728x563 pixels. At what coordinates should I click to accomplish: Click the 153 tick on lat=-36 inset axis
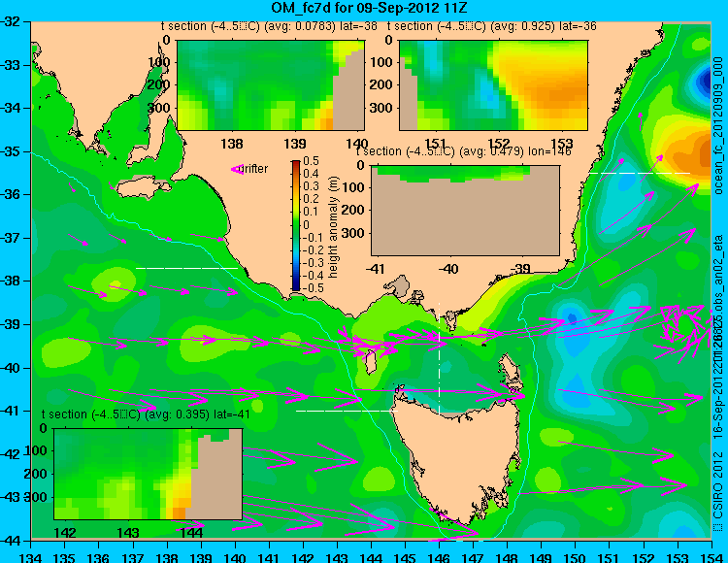(x=562, y=144)
